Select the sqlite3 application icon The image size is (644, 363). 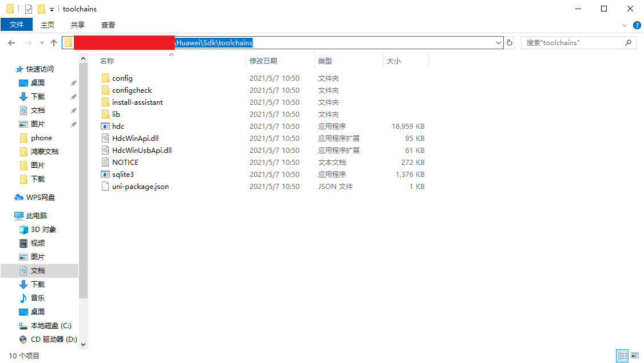click(x=105, y=174)
